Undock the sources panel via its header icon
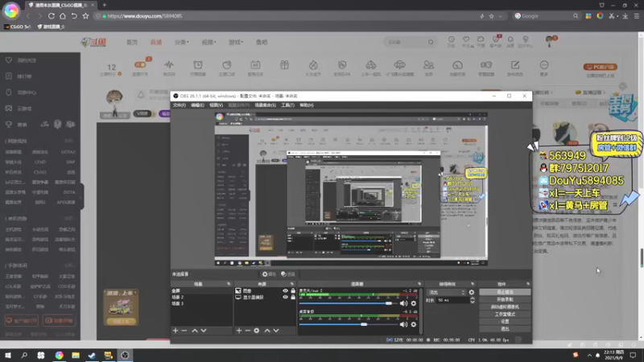Viewport: 644px width, 362px height. coord(292,284)
